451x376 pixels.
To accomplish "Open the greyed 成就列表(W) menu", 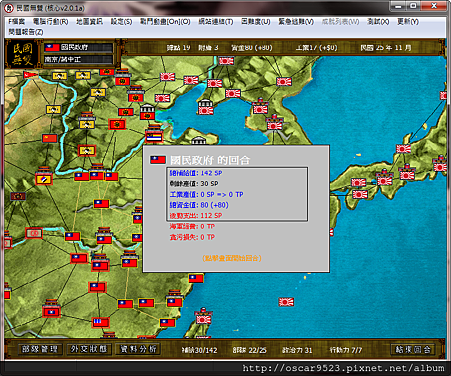I will [340, 22].
